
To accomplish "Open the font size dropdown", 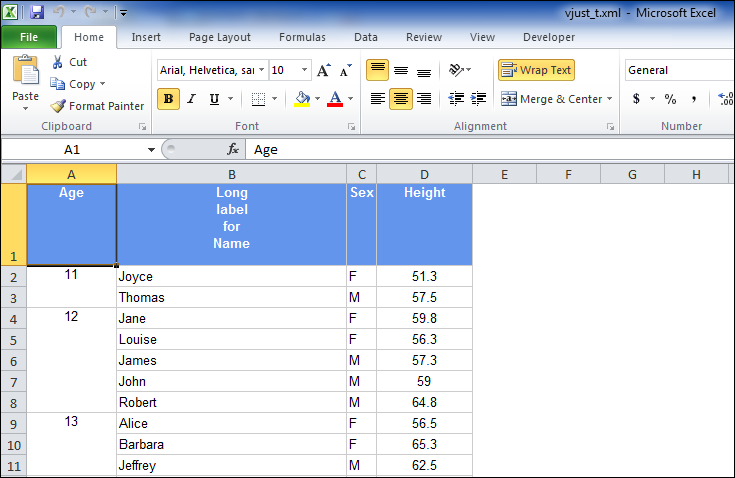I will (x=303, y=70).
